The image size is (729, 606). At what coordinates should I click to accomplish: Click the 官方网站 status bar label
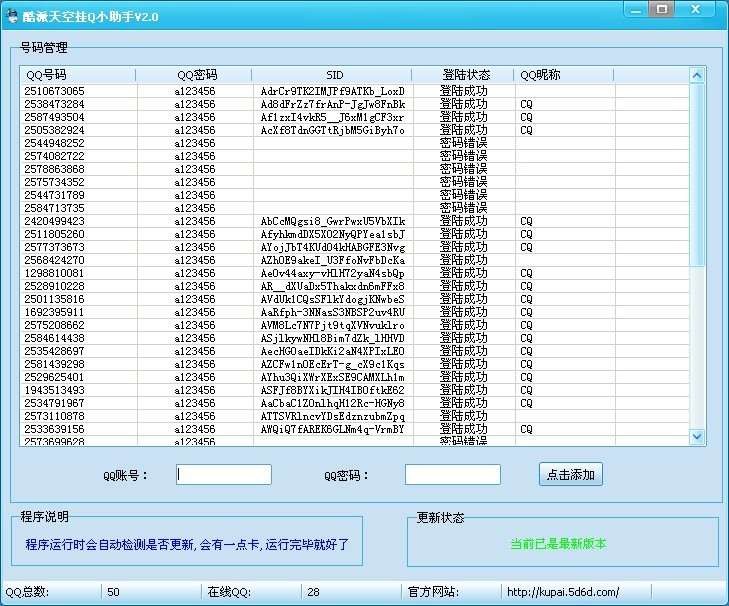click(x=433, y=592)
